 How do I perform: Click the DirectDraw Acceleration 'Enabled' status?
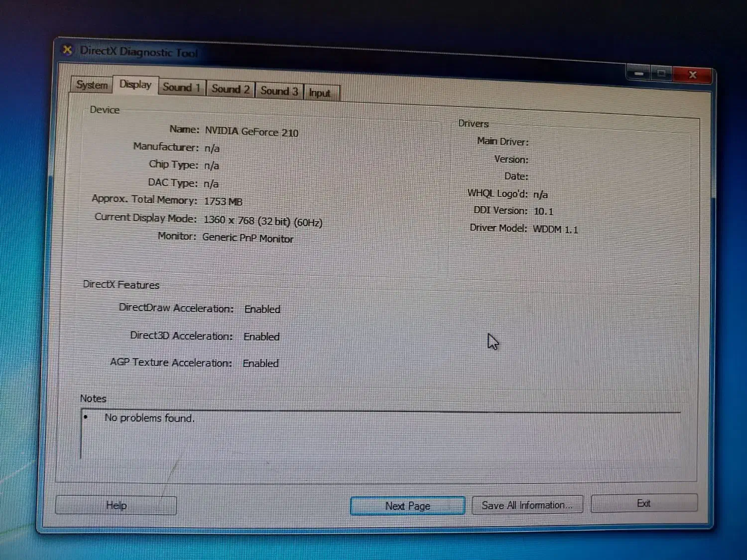pos(262,309)
